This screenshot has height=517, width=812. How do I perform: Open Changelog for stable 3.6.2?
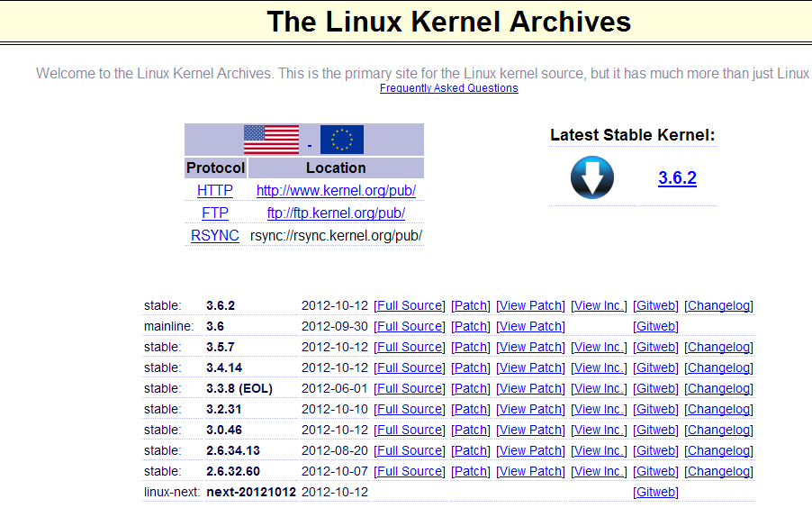718,305
